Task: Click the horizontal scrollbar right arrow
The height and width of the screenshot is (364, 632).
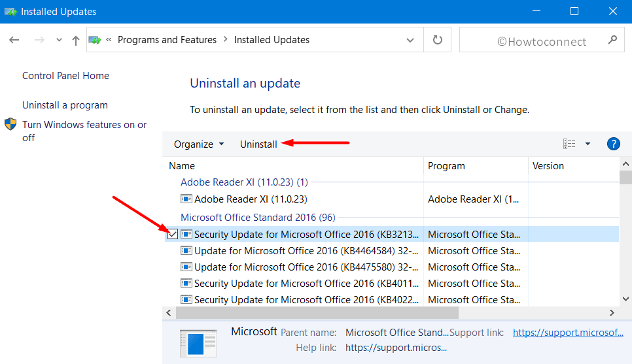Action: pos(612,312)
